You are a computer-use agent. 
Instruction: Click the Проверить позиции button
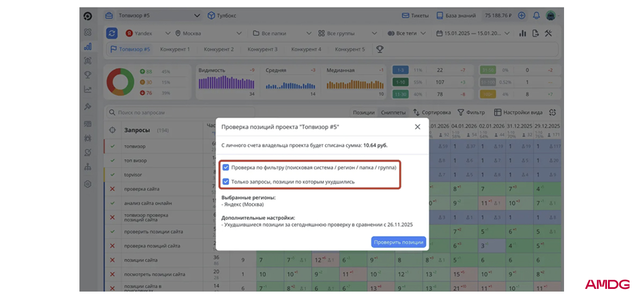(x=398, y=242)
